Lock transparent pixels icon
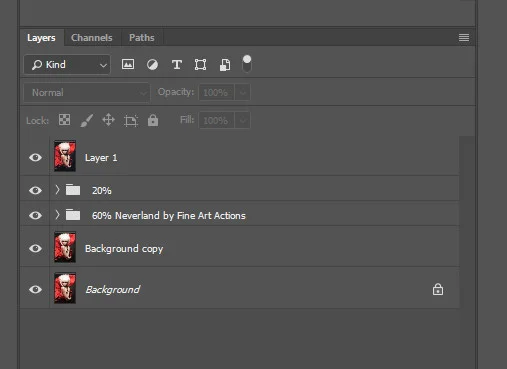The image size is (507, 369). coord(64,120)
